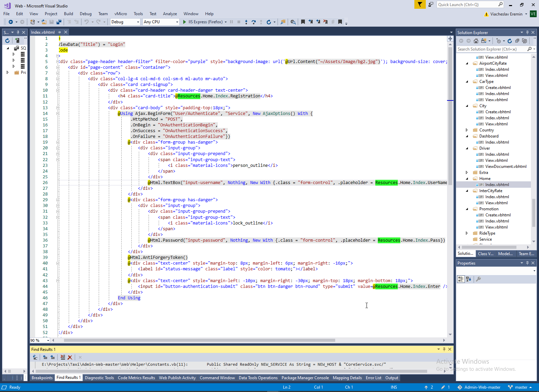Switch to the Error List tab
This screenshot has height=392, width=539.
(x=373, y=378)
